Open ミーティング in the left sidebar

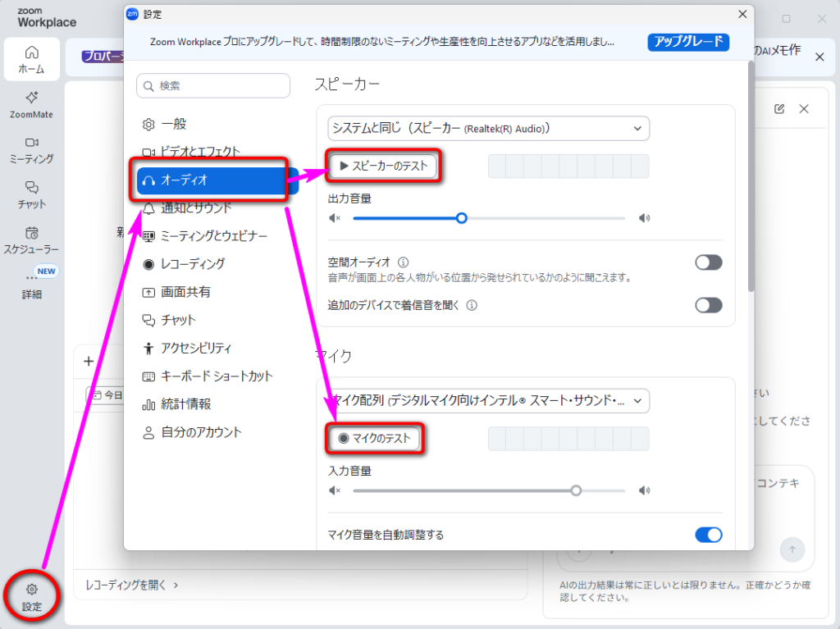[32, 150]
